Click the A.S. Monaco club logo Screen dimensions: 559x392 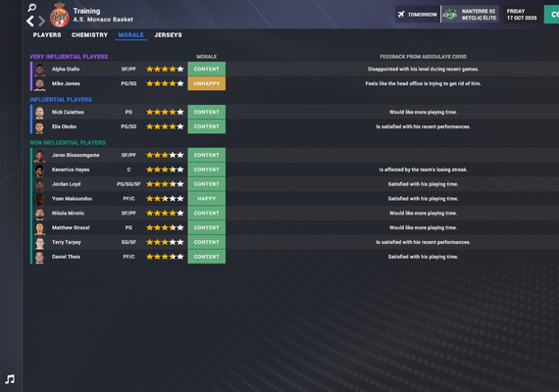point(59,15)
